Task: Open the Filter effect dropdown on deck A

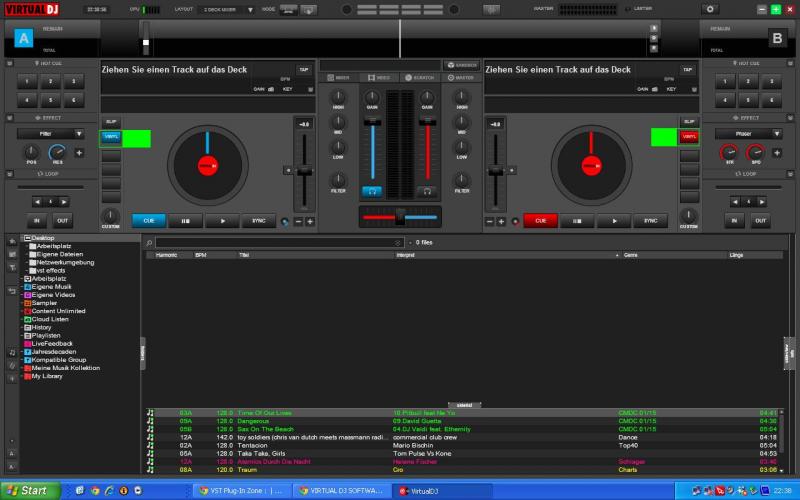Action: [x=51, y=134]
